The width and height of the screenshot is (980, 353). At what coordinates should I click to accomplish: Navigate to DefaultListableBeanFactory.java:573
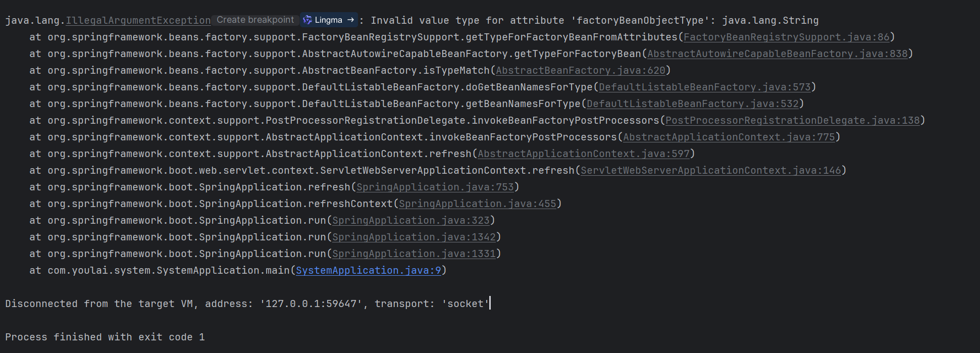pos(704,87)
